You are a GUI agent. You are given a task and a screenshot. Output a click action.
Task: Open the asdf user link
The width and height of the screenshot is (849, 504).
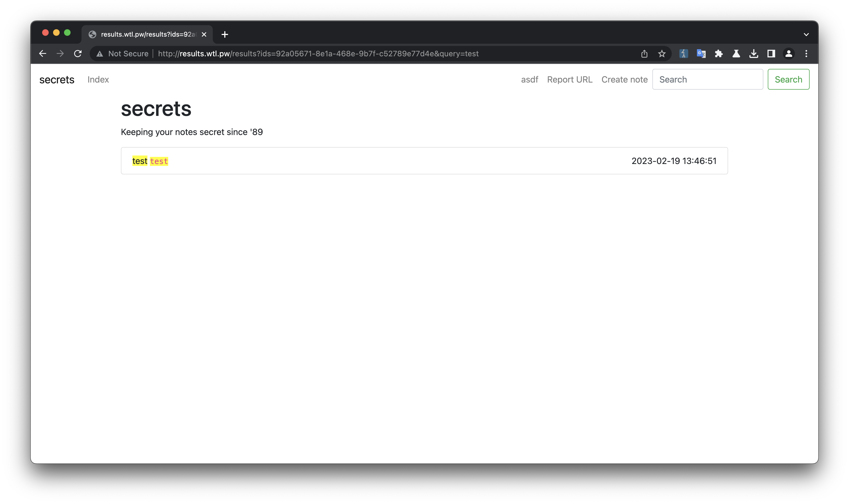(530, 80)
